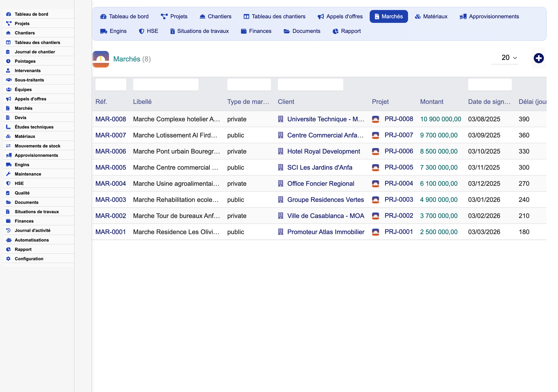Open the Matériaux top tab
558x392 pixels.
(431, 16)
